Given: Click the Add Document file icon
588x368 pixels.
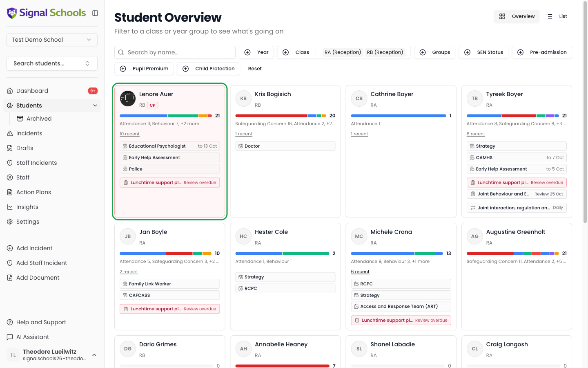Looking at the screenshot, I should (x=10, y=278).
